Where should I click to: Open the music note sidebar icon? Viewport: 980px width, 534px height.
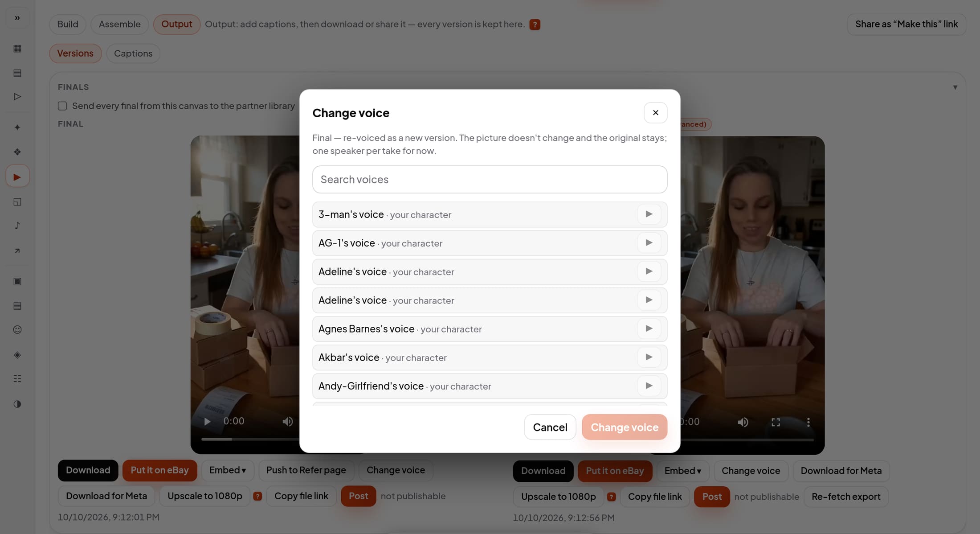[x=17, y=226]
